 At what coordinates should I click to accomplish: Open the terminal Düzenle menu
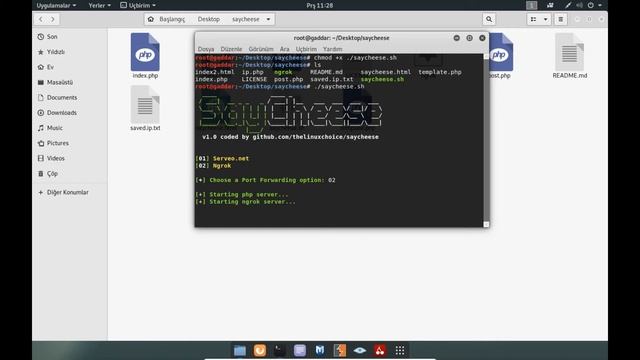(231, 49)
